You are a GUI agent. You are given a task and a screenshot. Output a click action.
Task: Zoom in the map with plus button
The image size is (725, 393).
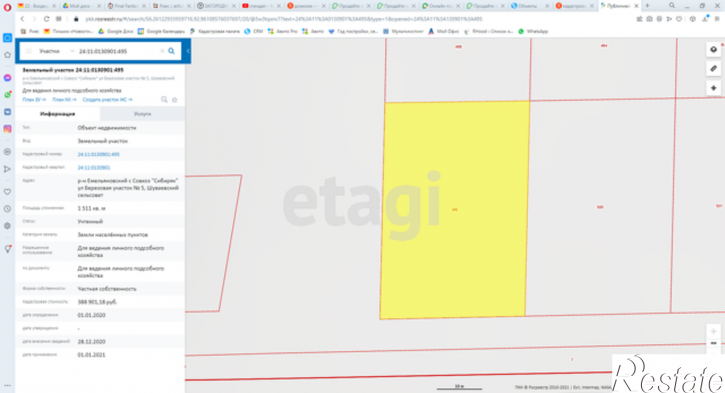click(x=713, y=331)
